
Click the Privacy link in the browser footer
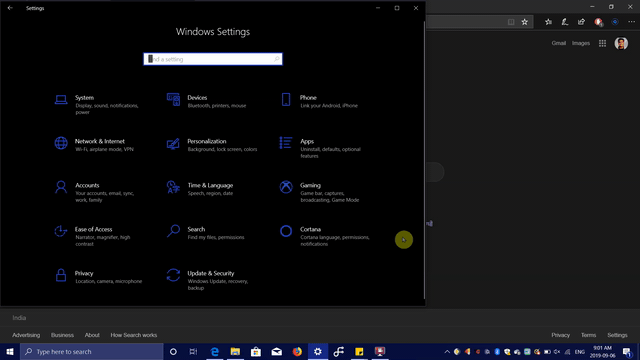[x=560, y=335]
